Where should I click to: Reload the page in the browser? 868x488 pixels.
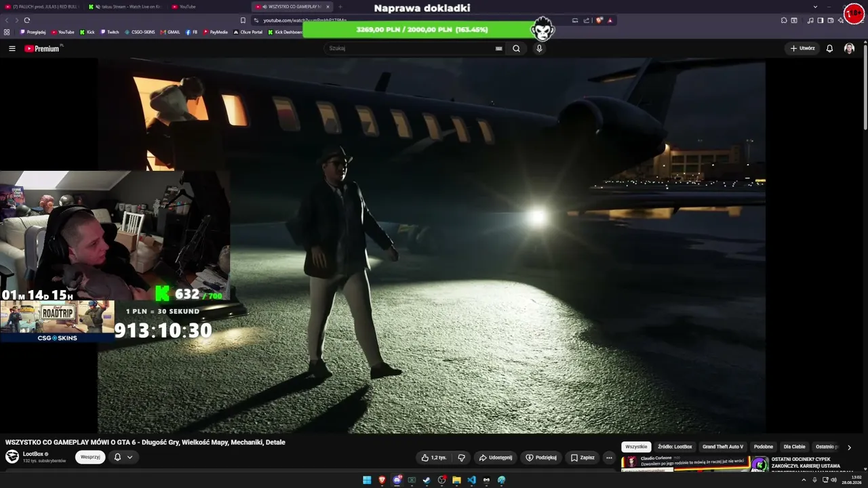pos(27,20)
